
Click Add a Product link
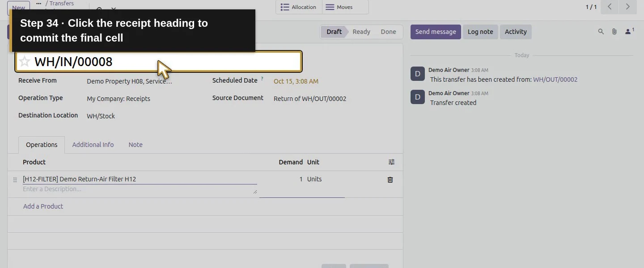[x=43, y=206]
